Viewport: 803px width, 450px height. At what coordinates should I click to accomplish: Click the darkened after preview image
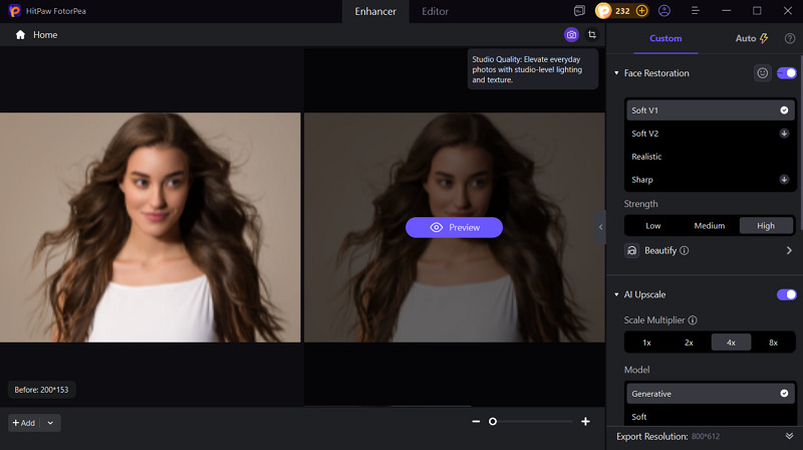454,227
